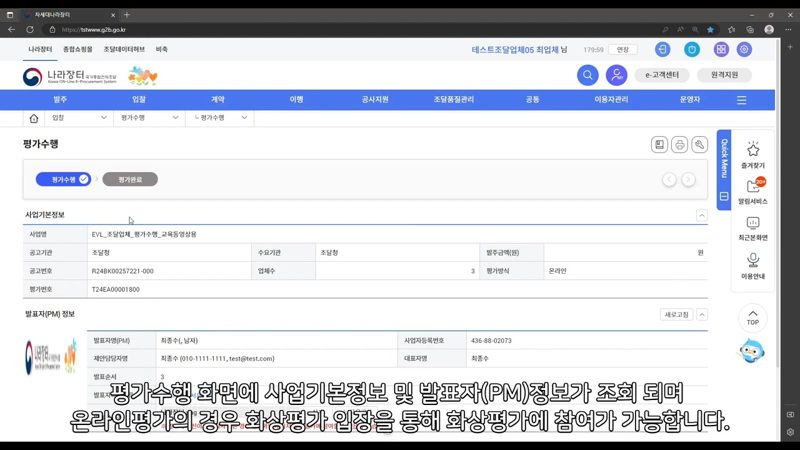Click the 연장 session extend button
This screenshot has width=800, height=450.
(623, 49)
